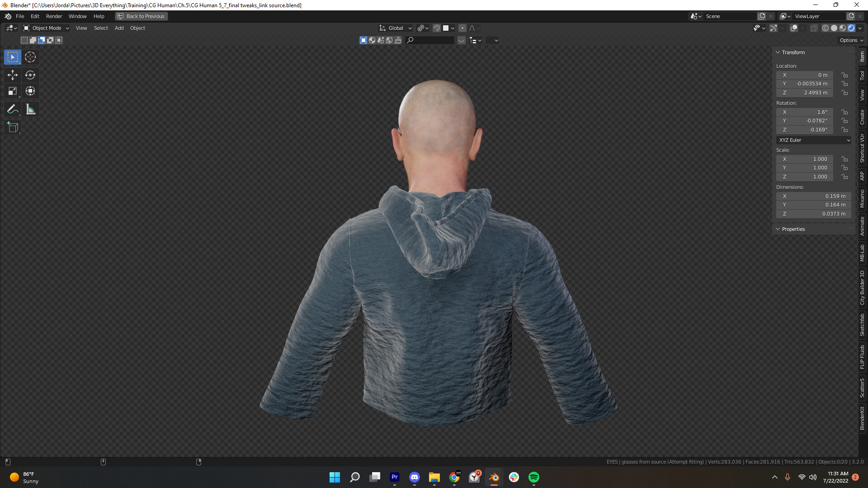Activate the Rotate tool
Screen dimensions: 868x488
pos(30,75)
